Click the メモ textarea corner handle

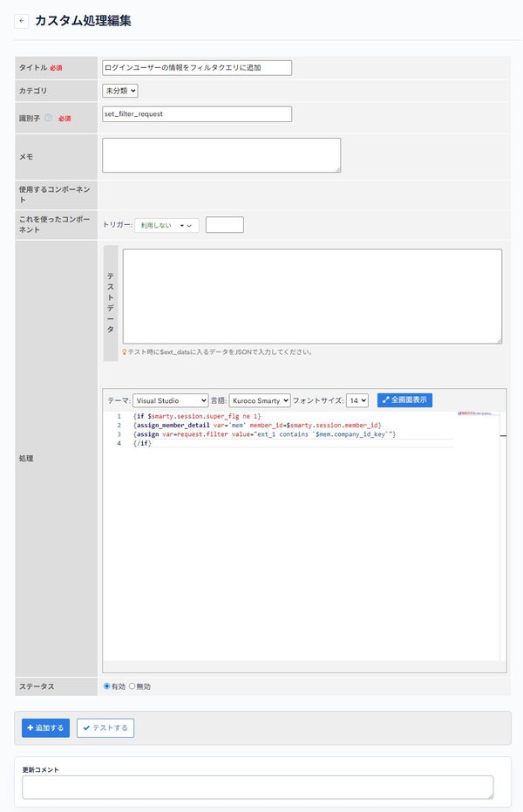pos(338,170)
